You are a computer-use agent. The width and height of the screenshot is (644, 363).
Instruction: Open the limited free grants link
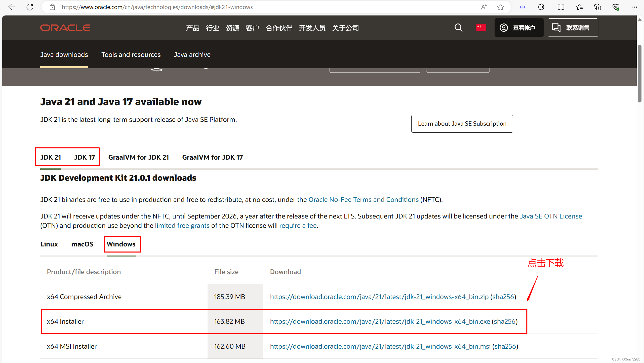[x=182, y=226]
